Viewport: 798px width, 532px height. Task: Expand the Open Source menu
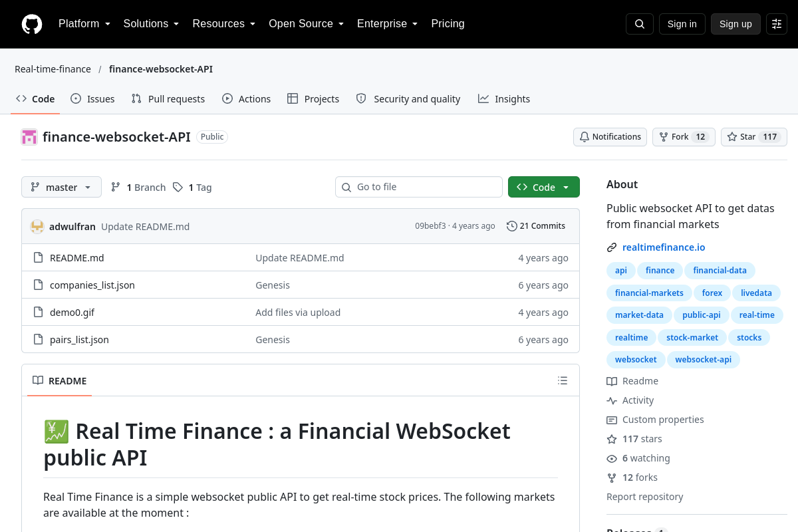[x=306, y=24]
